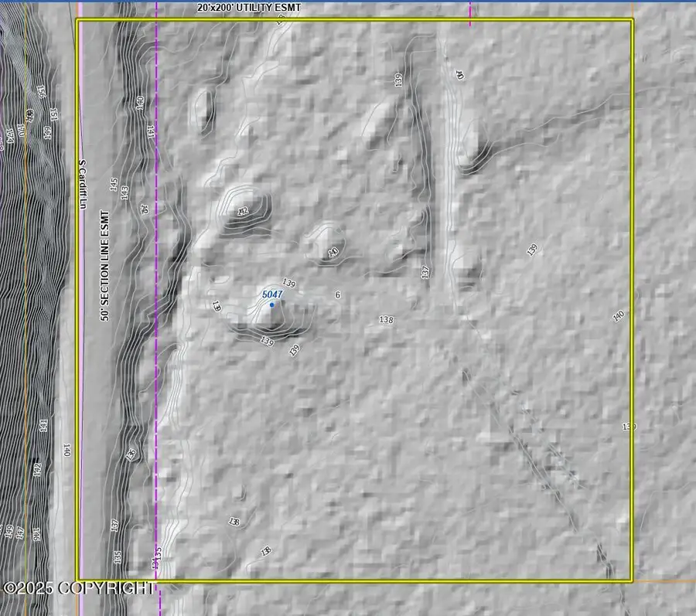This screenshot has height=616, width=696.
Task: Click the 145 contour label beside S Cardiff Ln
Action: (x=114, y=185)
